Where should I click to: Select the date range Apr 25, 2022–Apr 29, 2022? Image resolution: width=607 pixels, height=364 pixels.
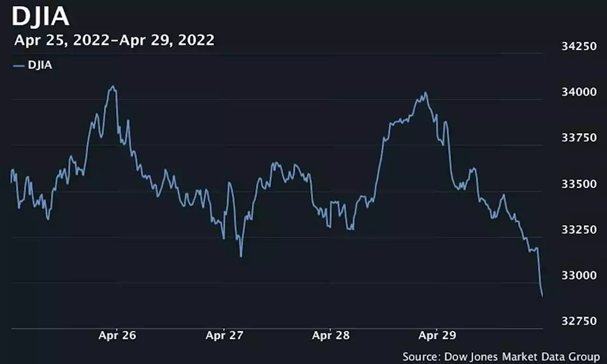pos(114,40)
